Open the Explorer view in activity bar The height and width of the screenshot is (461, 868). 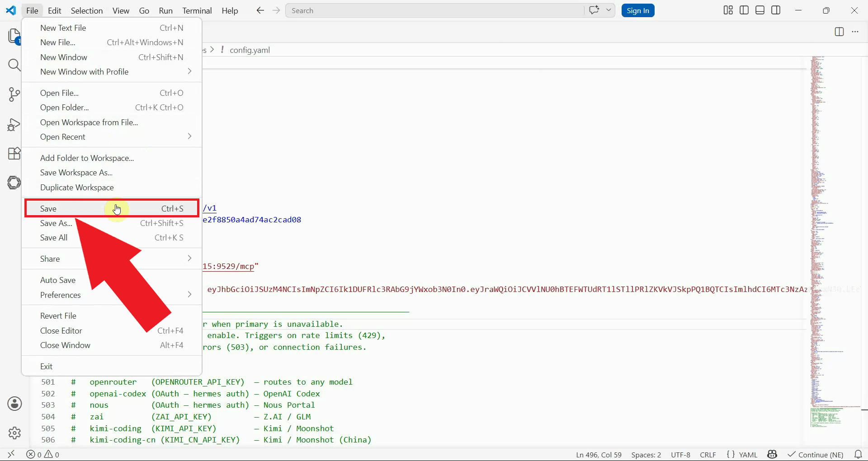pos(14,36)
